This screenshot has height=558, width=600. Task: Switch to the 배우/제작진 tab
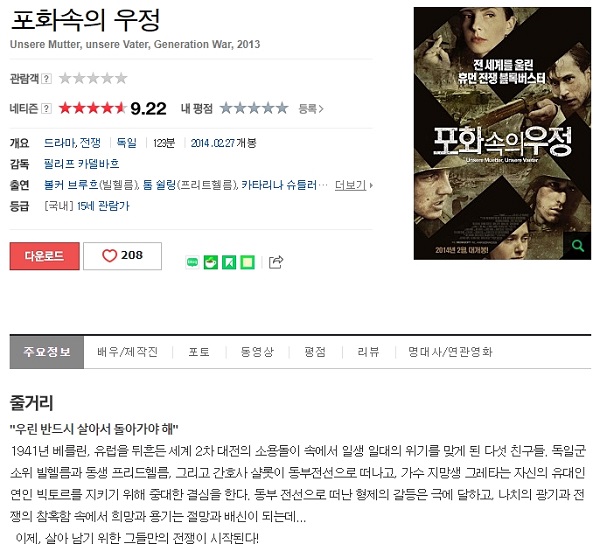coord(127,352)
